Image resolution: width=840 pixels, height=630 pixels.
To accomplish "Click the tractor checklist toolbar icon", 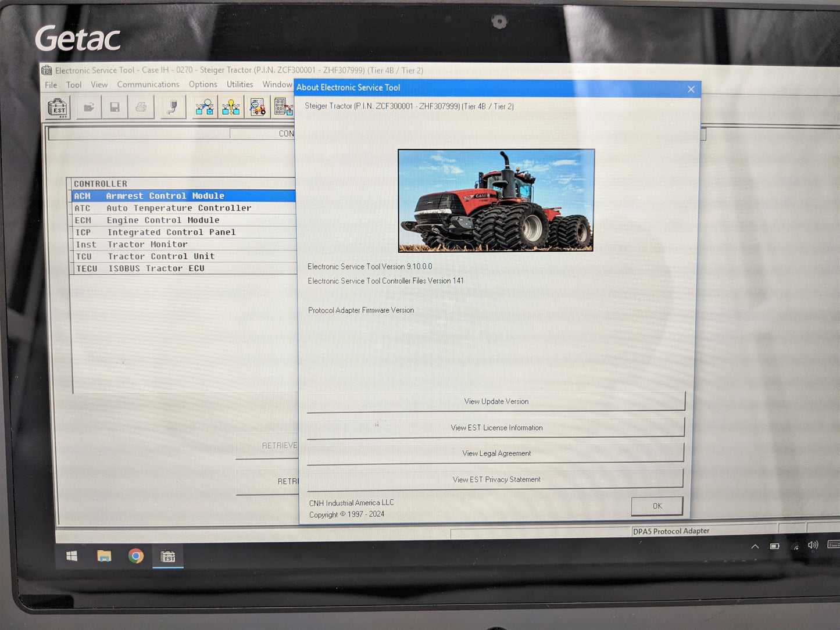I will (x=258, y=108).
